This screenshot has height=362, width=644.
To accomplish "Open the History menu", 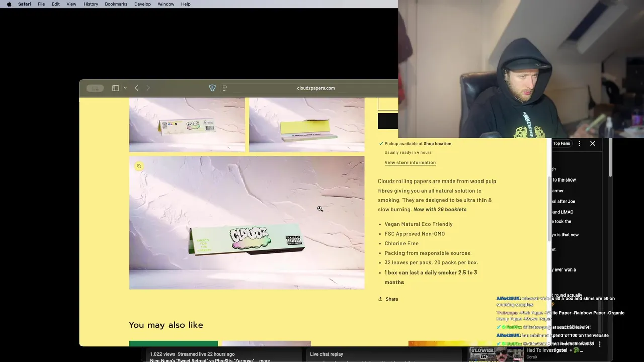I will pos(91,4).
